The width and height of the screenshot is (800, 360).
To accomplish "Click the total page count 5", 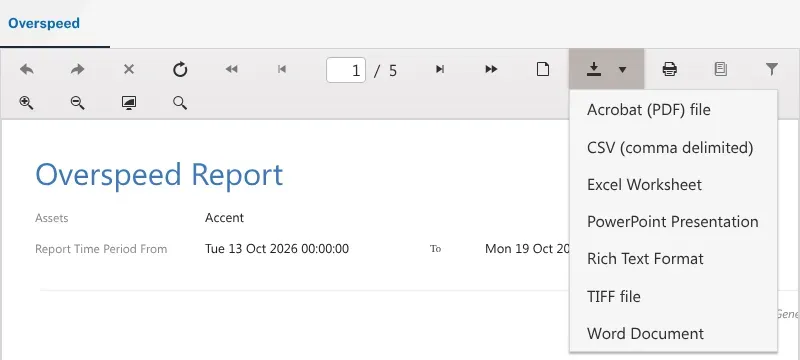I will [x=393, y=70].
